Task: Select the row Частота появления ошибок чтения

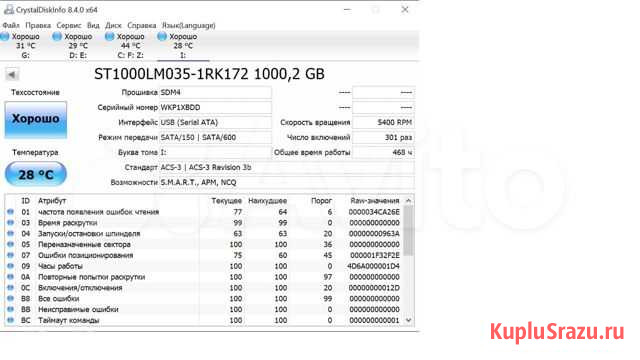Action: tap(204, 212)
